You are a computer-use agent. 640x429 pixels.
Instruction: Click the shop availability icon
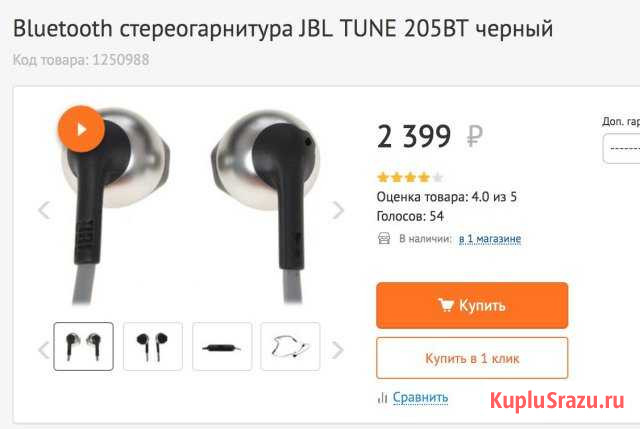point(384,238)
